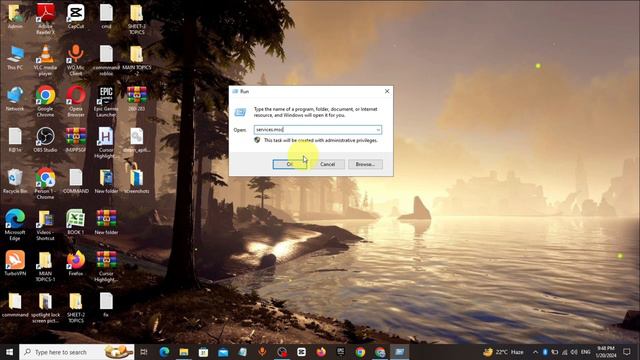
Task: Open the taskbar clock and date
Action: (x=606, y=352)
